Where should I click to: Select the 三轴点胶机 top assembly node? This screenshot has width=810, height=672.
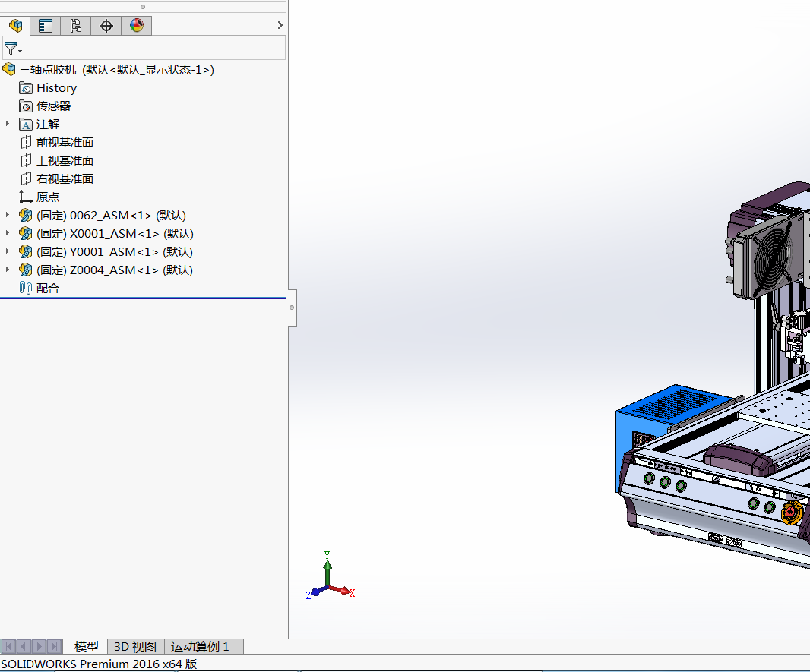(x=117, y=70)
